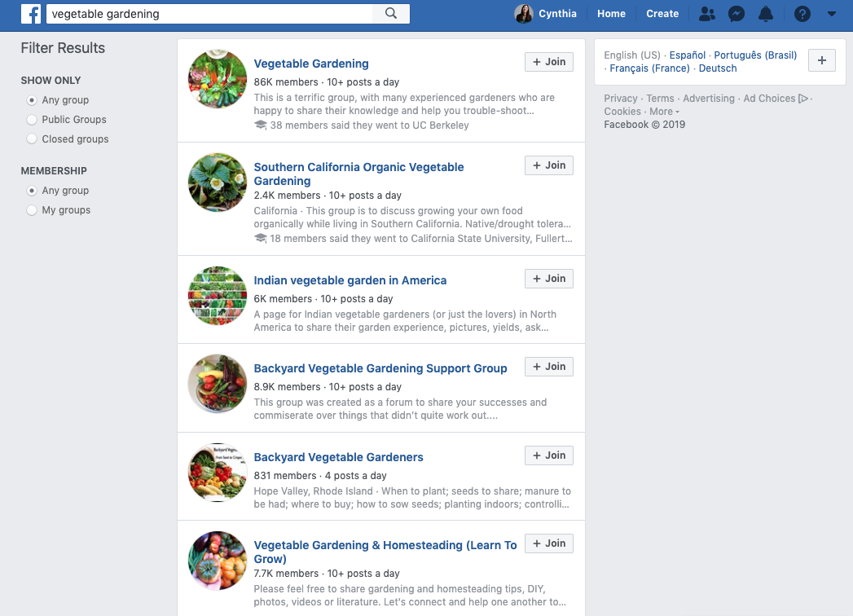This screenshot has width=853, height=616.
Task: Open the Notifications bell
Action: click(x=765, y=14)
